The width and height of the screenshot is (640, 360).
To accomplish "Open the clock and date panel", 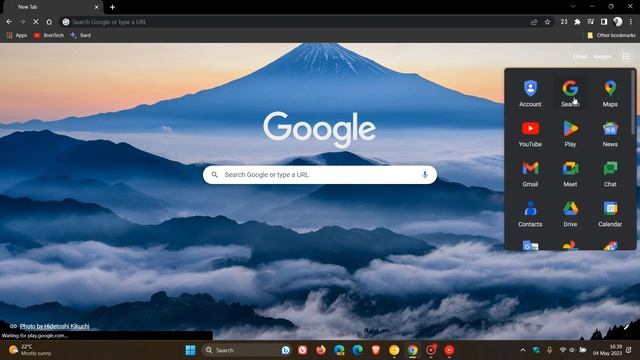I will (x=607, y=350).
